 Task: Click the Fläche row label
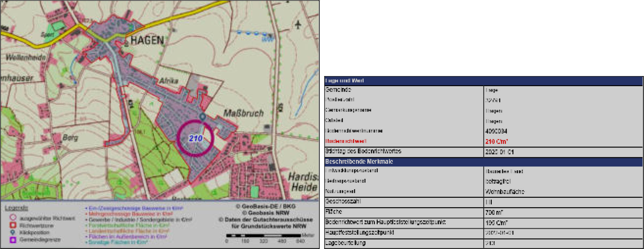click(333, 211)
